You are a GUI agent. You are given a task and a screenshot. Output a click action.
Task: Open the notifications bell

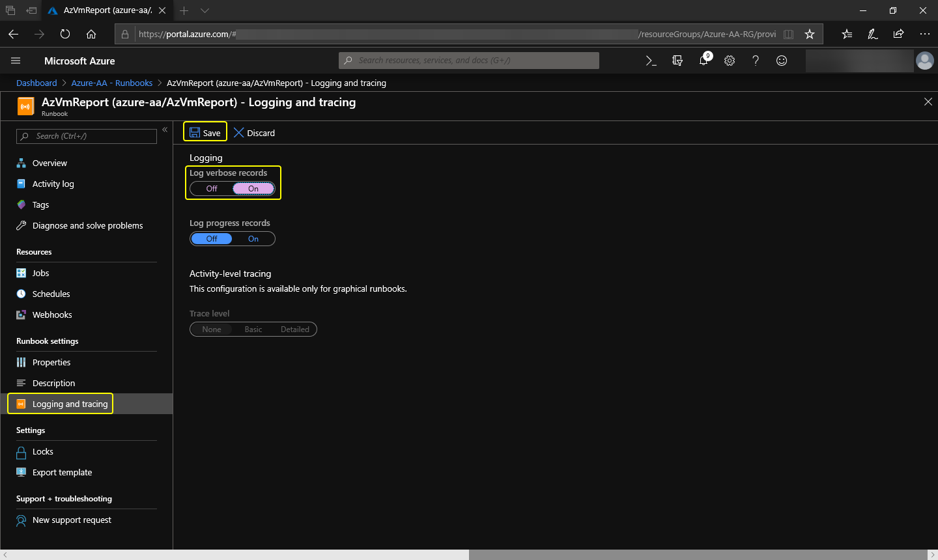coord(703,61)
